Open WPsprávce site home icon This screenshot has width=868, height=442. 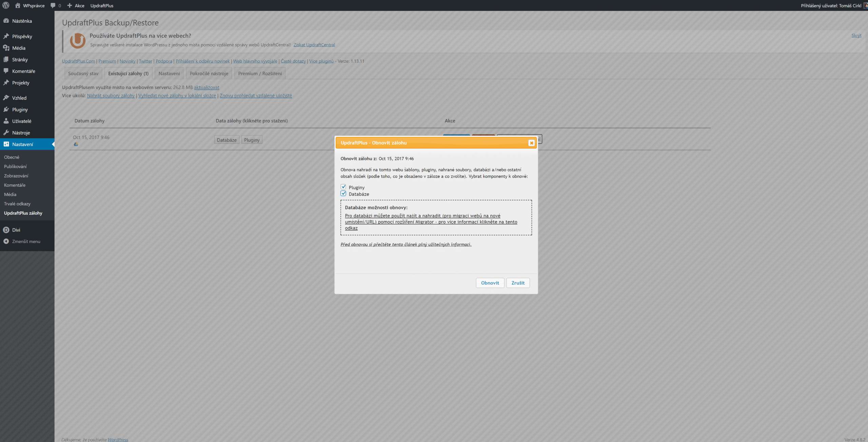coord(18,5)
